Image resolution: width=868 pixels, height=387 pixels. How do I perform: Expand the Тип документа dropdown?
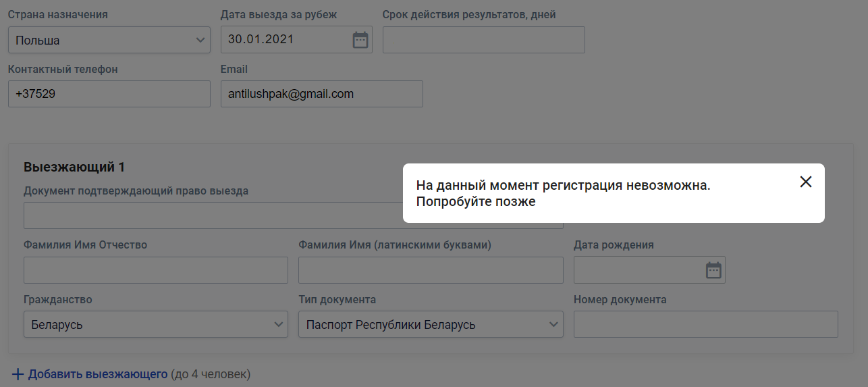pyautogui.click(x=431, y=325)
